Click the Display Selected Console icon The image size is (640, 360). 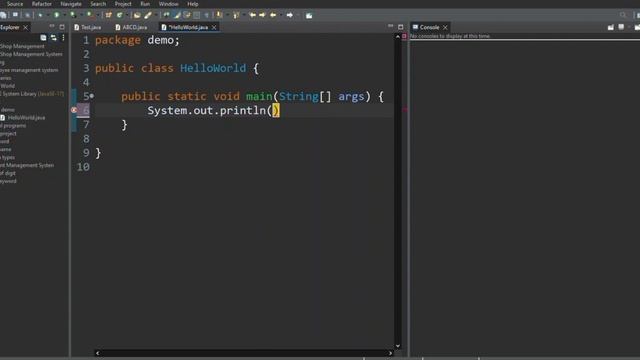coord(621,27)
